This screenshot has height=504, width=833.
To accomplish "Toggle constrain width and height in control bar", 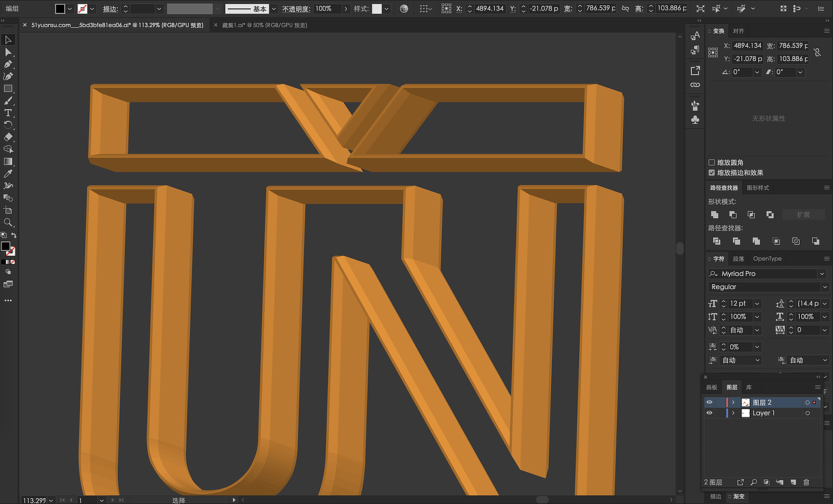I will 625,9.
